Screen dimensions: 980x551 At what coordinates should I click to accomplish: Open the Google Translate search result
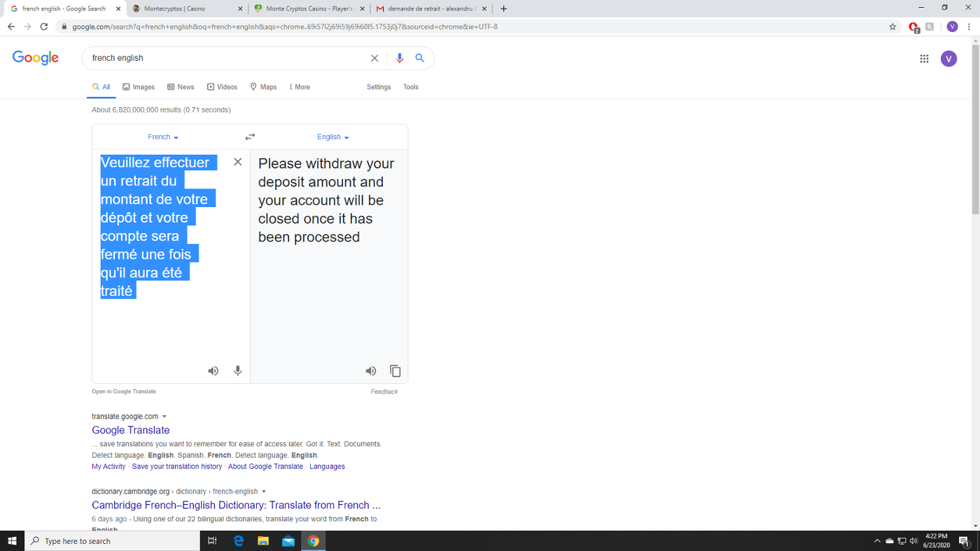click(x=131, y=430)
